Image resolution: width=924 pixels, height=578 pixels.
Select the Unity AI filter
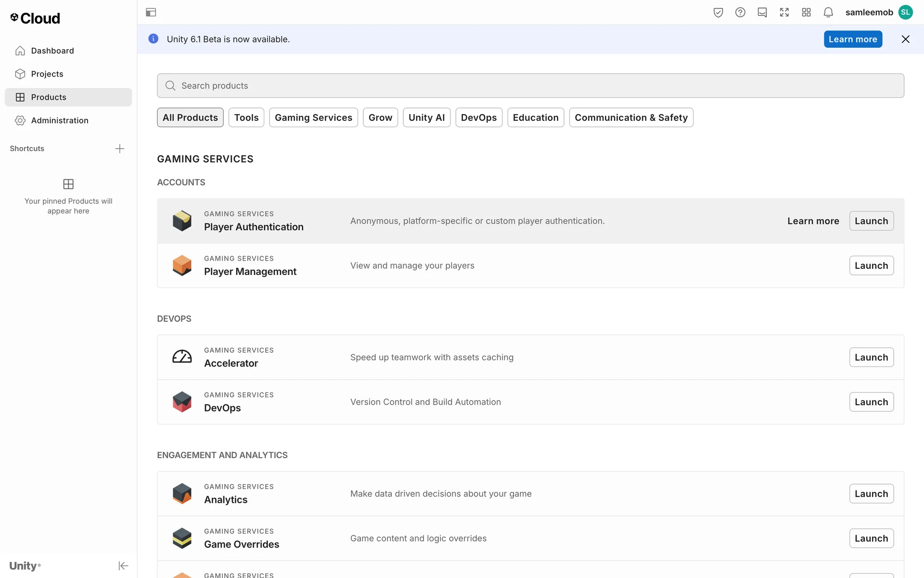[x=426, y=118]
